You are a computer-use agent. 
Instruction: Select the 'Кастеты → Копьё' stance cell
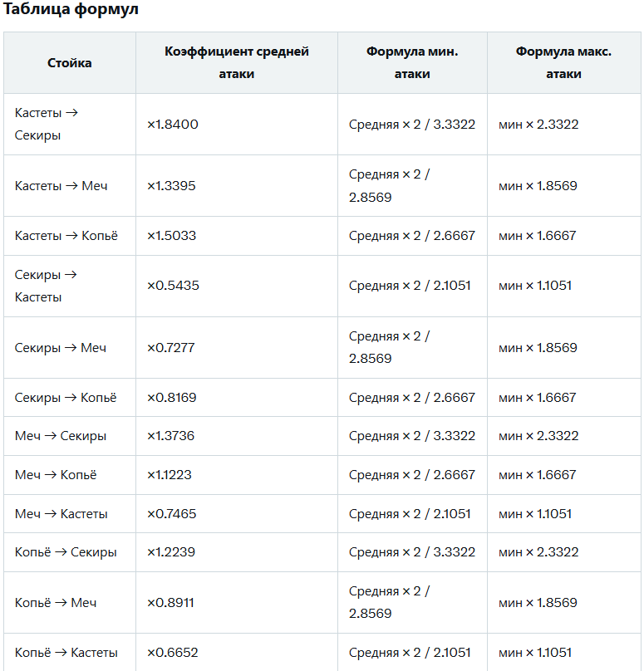pos(66,236)
